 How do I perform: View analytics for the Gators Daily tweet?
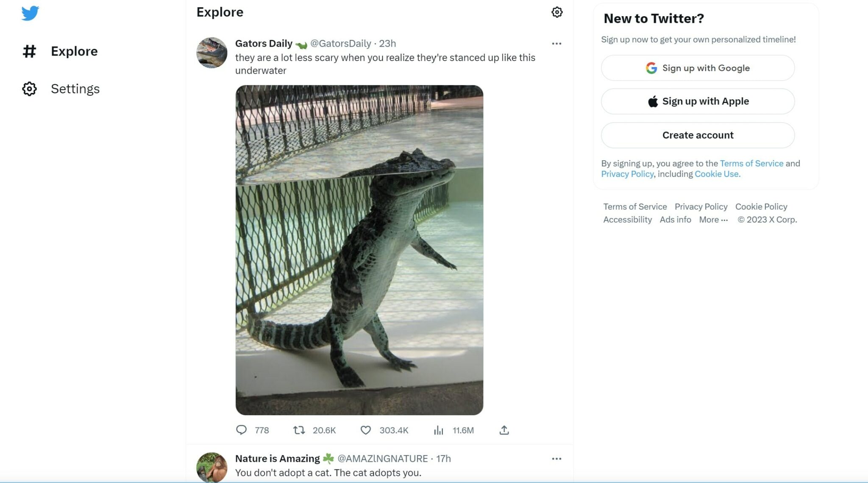click(x=439, y=430)
